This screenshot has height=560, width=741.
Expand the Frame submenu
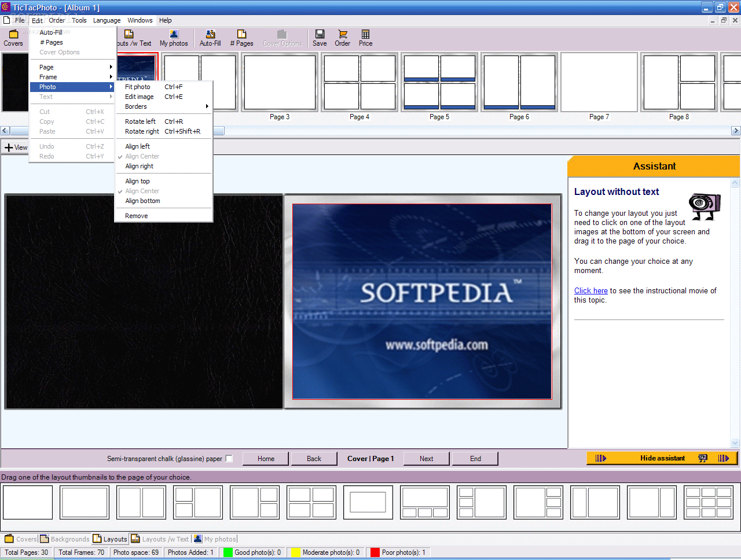[x=72, y=77]
